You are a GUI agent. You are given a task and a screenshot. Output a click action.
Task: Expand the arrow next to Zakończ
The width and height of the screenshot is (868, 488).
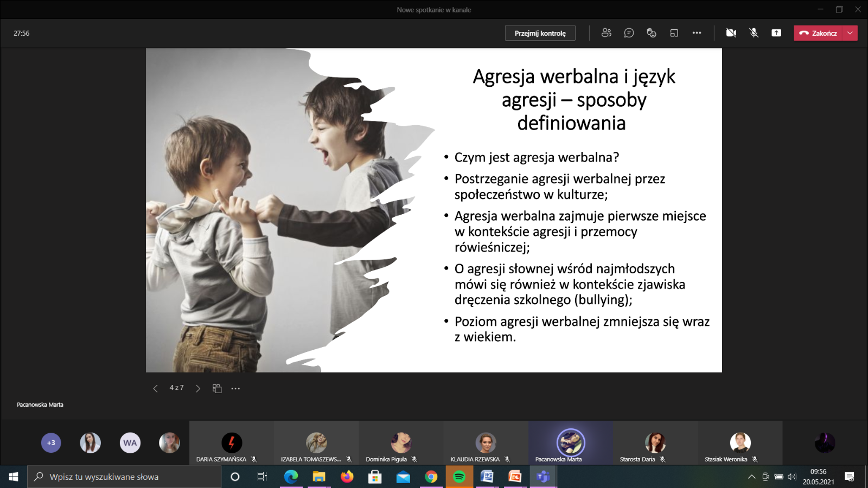click(850, 33)
